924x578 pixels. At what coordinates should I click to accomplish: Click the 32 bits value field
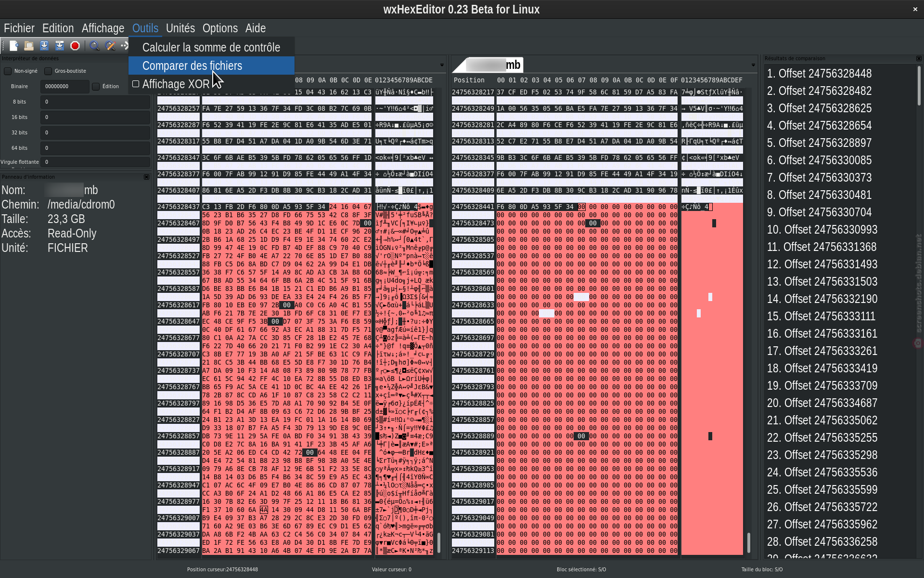click(95, 133)
